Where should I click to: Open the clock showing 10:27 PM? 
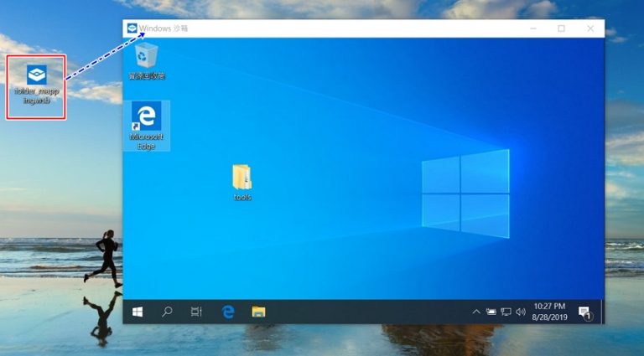549,312
